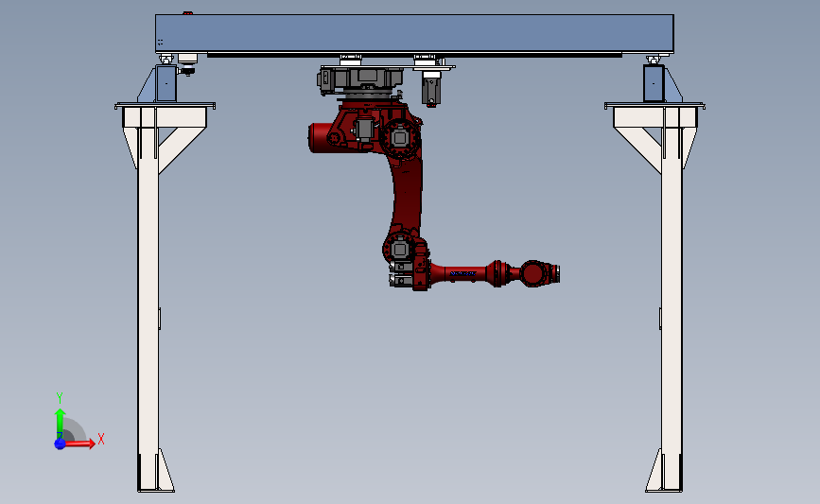Screen dimensions: 820x504
Task: Select the right blue bracket under the beam
Action: 654,83
